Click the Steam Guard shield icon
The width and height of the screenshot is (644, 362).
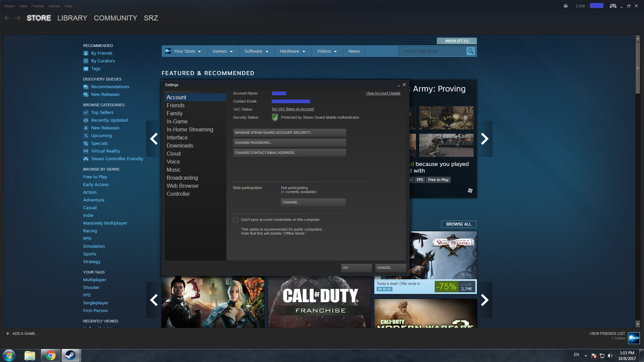tap(275, 117)
